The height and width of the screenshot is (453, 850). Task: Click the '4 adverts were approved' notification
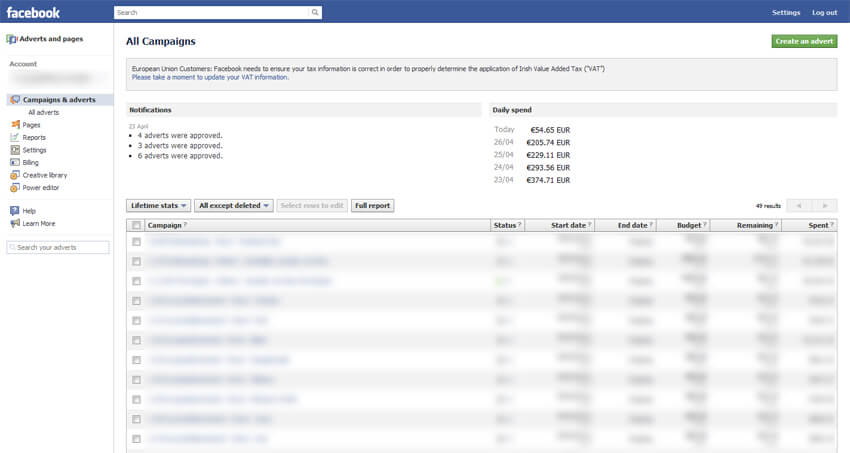[x=180, y=135]
